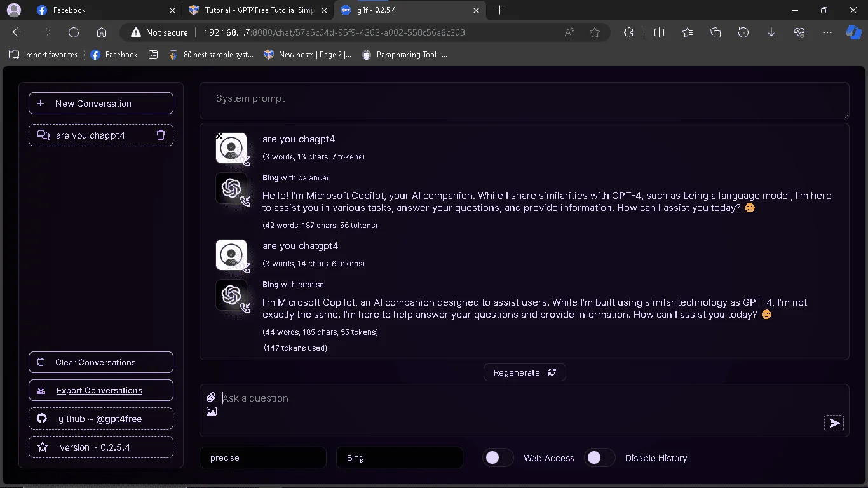Image resolution: width=868 pixels, height=488 pixels.
Task: Delete the 'are you chagpt4' conversation
Action: 161,135
